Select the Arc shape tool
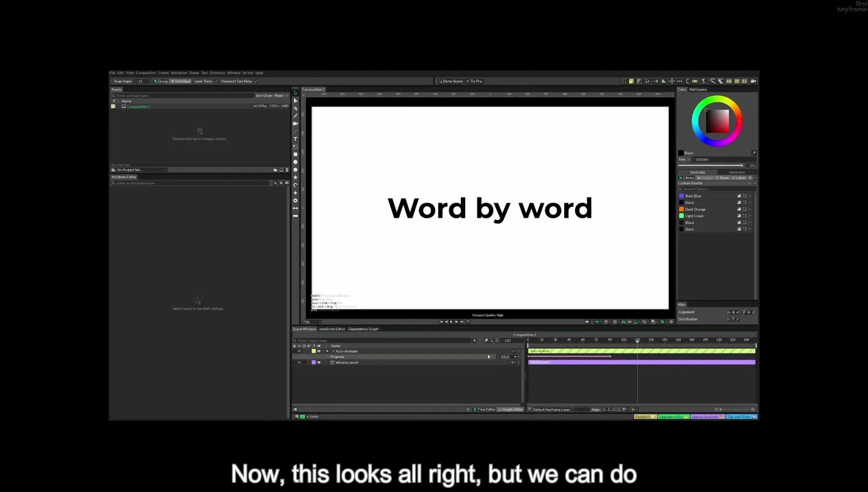 point(295,185)
